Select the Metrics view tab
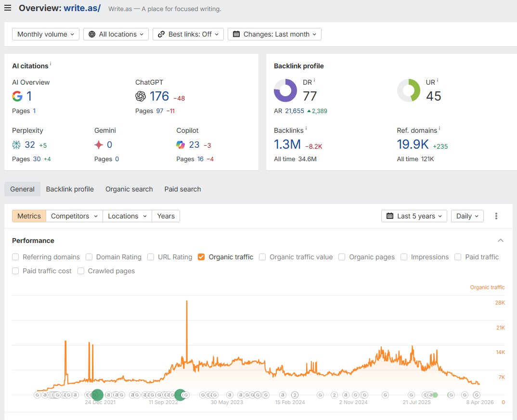517x420 pixels. (x=29, y=216)
